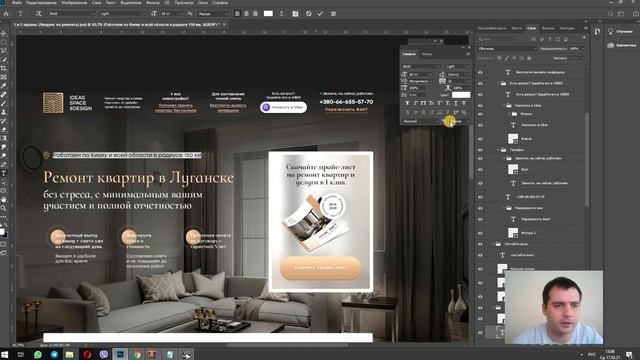The image size is (640, 360).
Task: Switch to the Абзац tab in the Character panel
Action: [427, 54]
